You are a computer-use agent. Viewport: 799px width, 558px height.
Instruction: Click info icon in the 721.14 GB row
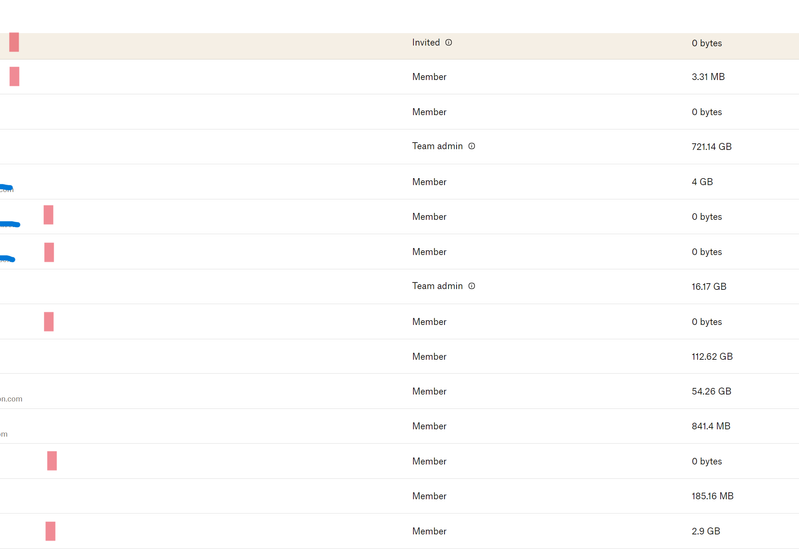472,146
